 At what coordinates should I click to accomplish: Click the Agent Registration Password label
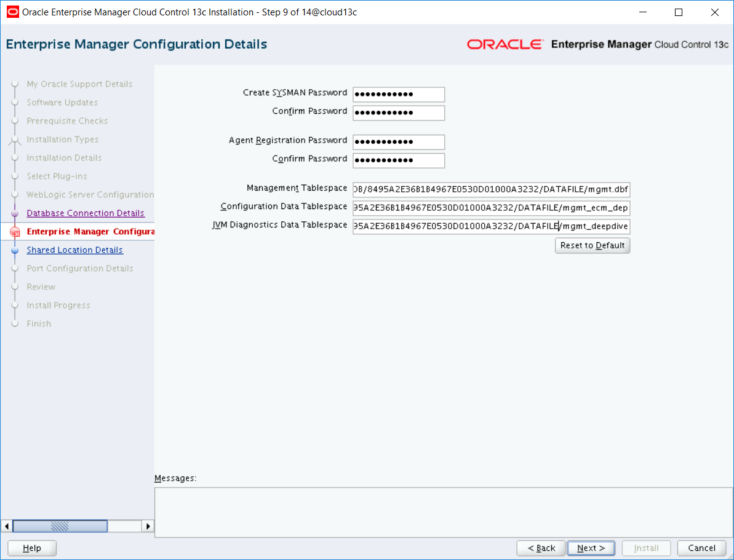pos(288,140)
